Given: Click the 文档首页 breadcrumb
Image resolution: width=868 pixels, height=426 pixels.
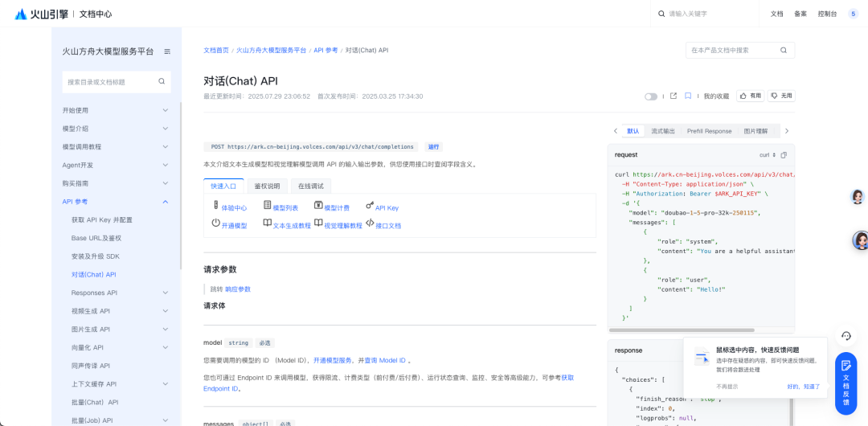Looking at the screenshot, I should (x=216, y=50).
